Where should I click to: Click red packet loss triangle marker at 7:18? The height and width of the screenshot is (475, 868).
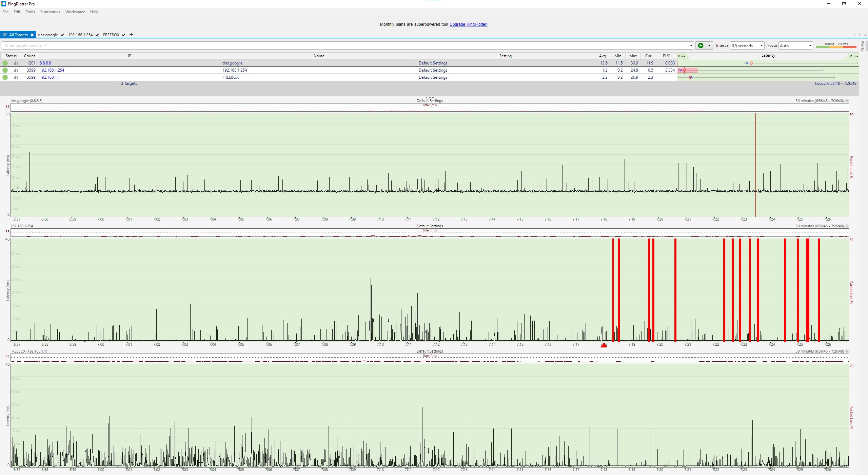604,345
